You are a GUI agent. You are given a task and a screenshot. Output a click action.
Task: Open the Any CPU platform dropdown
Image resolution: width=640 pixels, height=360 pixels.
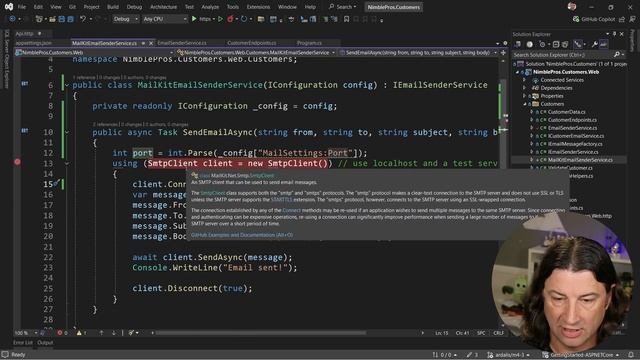(165, 19)
